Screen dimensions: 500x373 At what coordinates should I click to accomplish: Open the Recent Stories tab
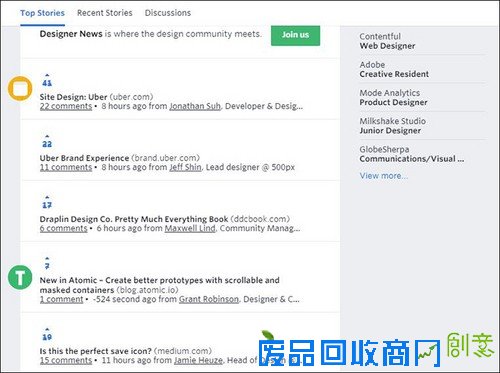tap(105, 13)
